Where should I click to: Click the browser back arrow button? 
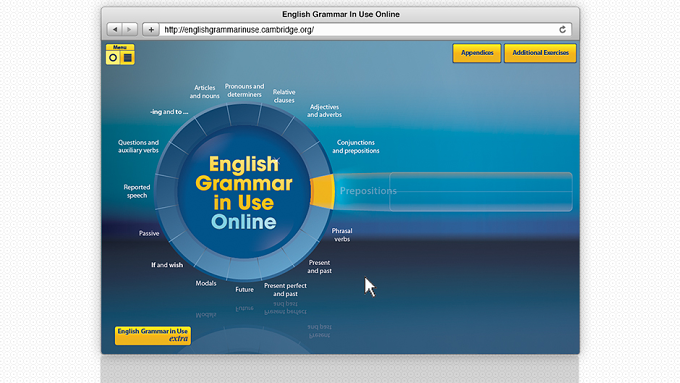115,29
